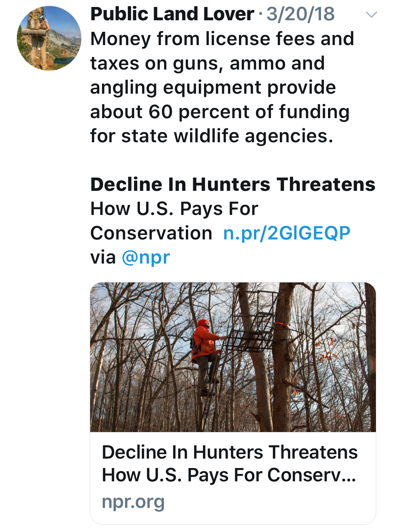This screenshot has height=532, width=393.
Task: Tap the 'How U.S. Pays For' tweet line
Action: click(174, 209)
